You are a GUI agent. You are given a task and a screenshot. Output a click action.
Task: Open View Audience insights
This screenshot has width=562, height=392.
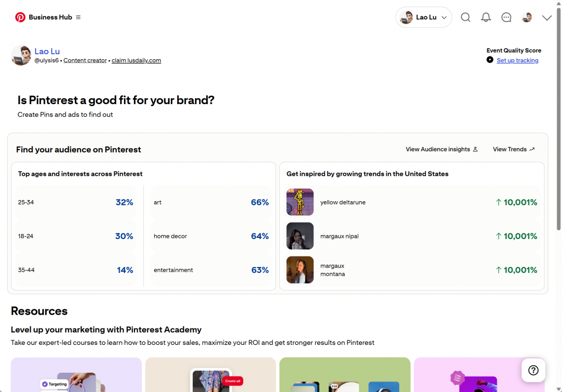[x=442, y=149]
